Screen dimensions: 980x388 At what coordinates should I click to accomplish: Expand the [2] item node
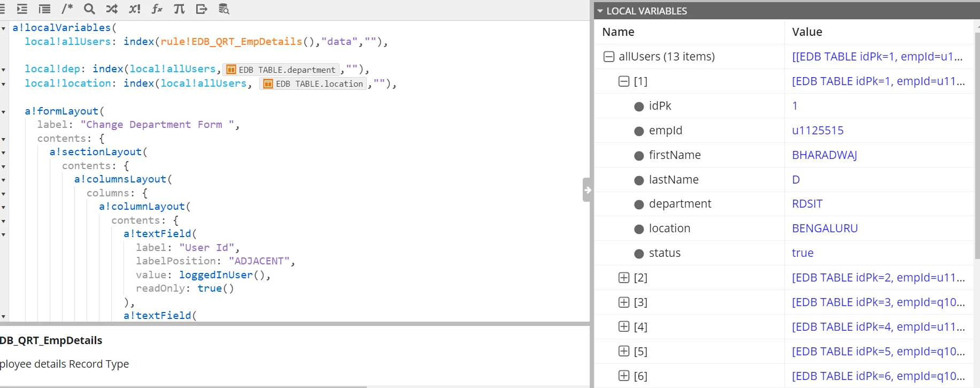point(623,277)
